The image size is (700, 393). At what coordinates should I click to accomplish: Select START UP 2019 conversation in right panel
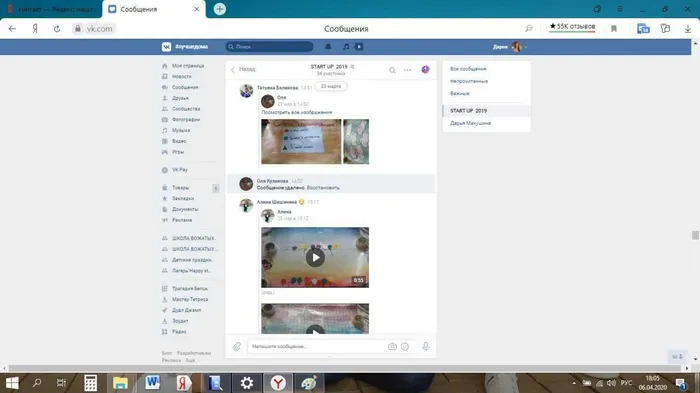487,110
